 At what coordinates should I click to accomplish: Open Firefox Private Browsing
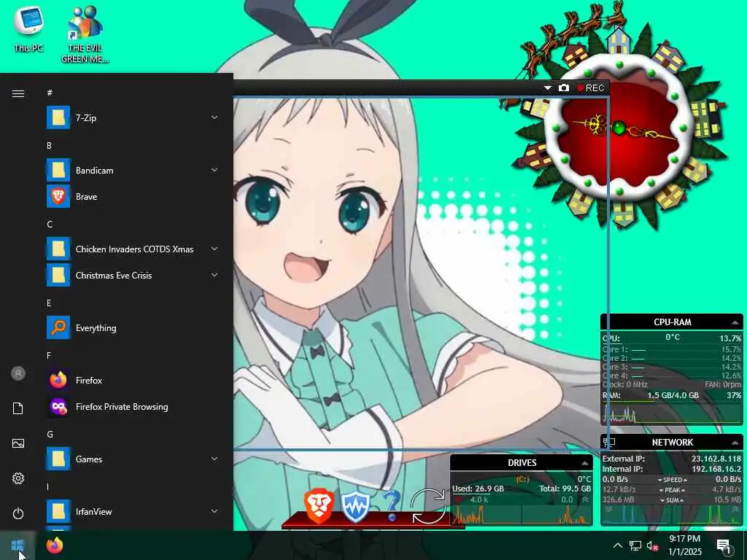133,407
